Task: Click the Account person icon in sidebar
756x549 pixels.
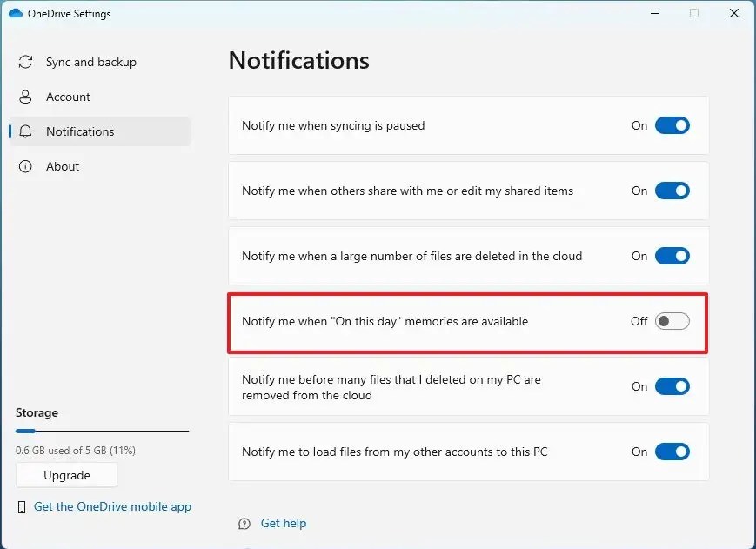Action: (x=26, y=97)
